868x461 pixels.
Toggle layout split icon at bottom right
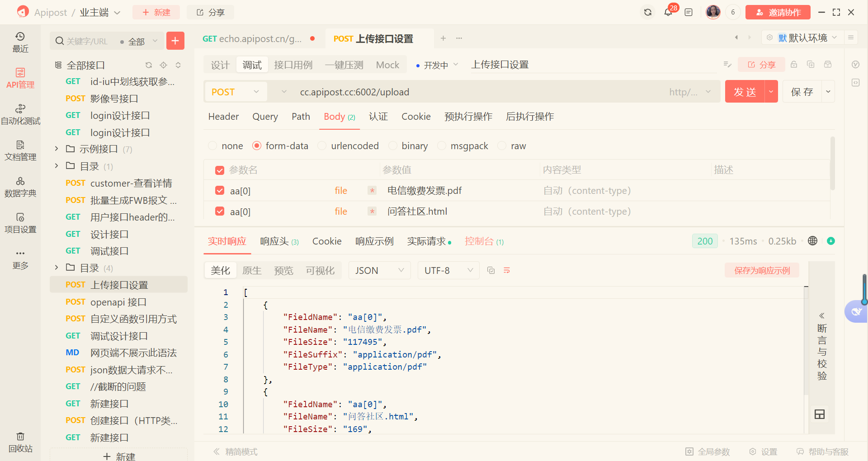click(x=820, y=414)
